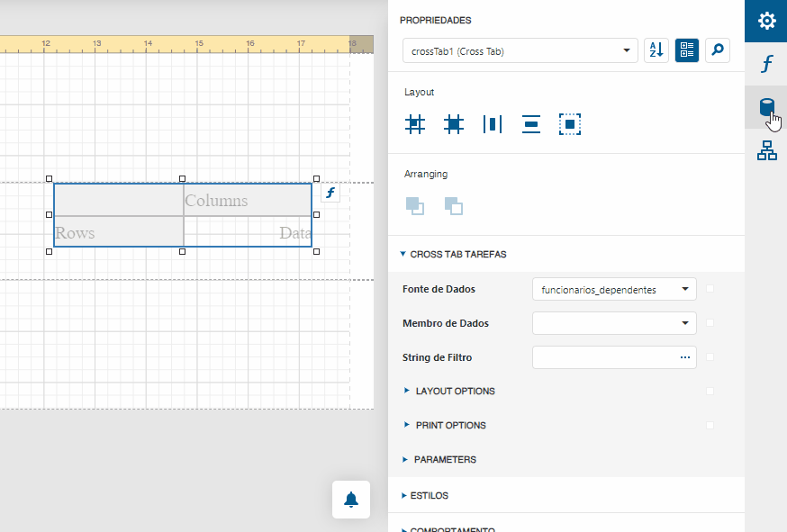
Task: Toggle the square marker beside String de Filtro
Action: pos(710,357)
